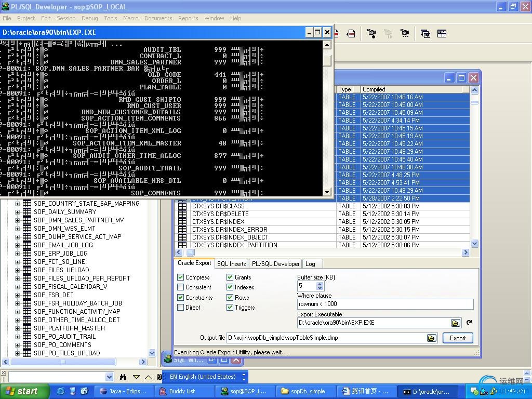Click the object list horizontal scrollbar thumb
Image resolution: width=532 pixels, height=399 pixels.
190,252
